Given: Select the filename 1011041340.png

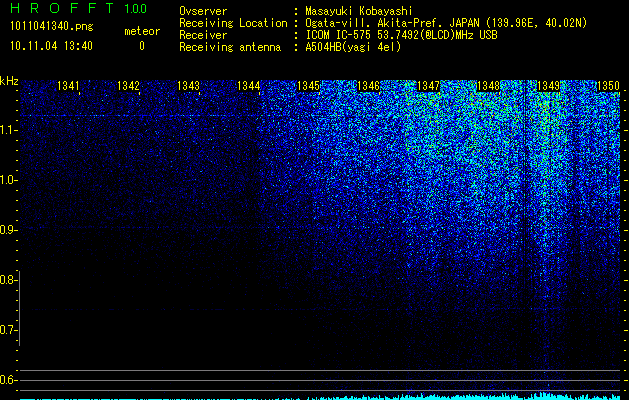Looking at the screenshot, I should (x=52, y=27).
